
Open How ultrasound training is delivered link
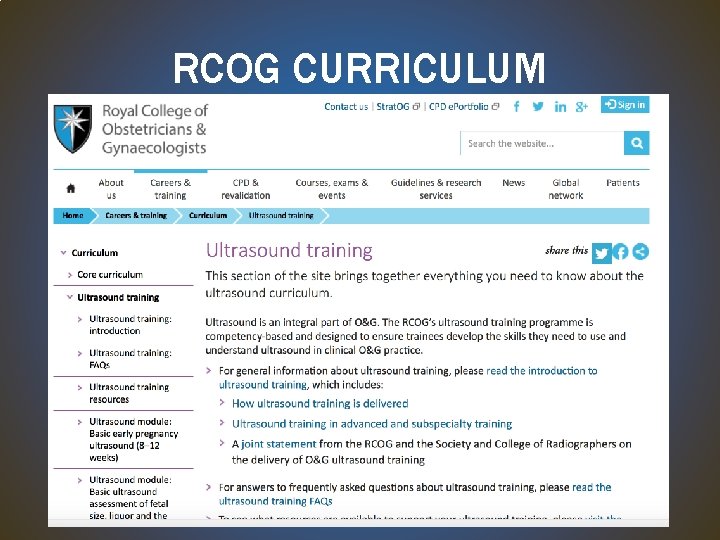pyautogui.click(x=320, y=404)
